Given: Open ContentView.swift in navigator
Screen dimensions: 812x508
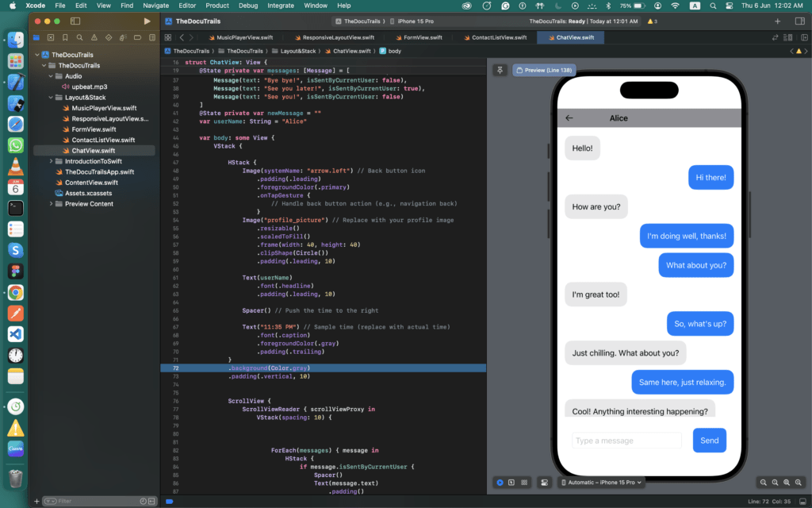Looking at the screenshot, I should click(91, 183).
